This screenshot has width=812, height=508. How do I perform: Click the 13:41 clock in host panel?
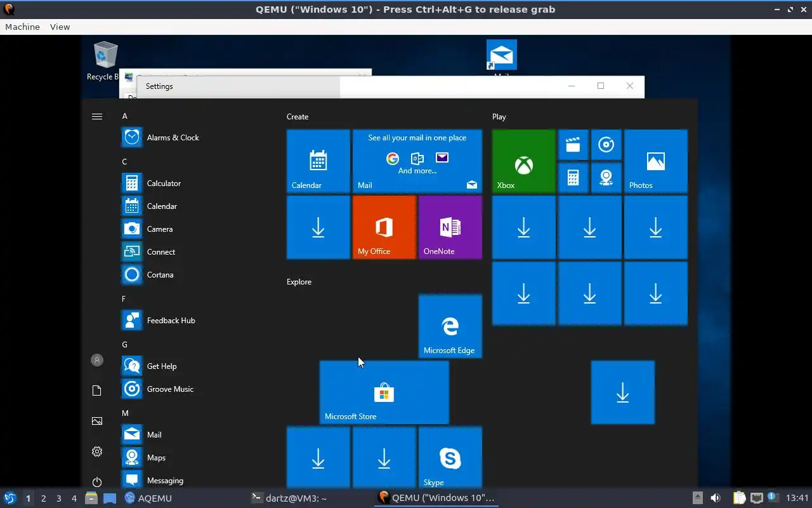pos(797,498)
